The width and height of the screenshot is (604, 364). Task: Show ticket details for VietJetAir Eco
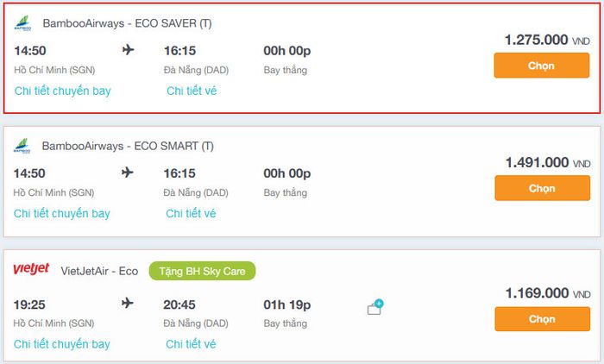pos(191,344)
